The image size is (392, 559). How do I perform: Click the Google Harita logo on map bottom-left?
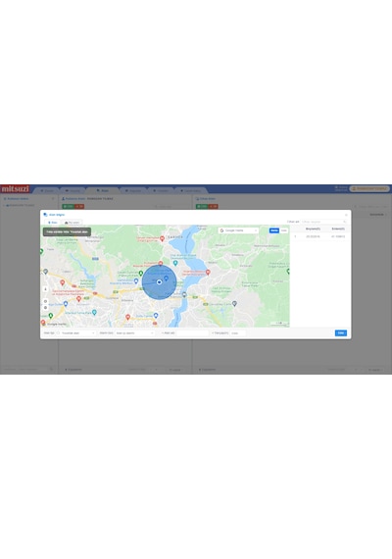pos(54,324)
